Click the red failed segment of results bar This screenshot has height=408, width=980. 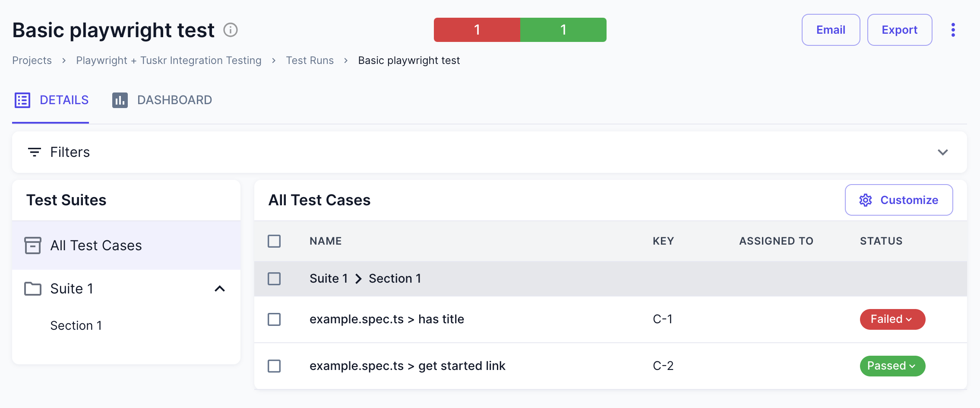pos(477,30)
